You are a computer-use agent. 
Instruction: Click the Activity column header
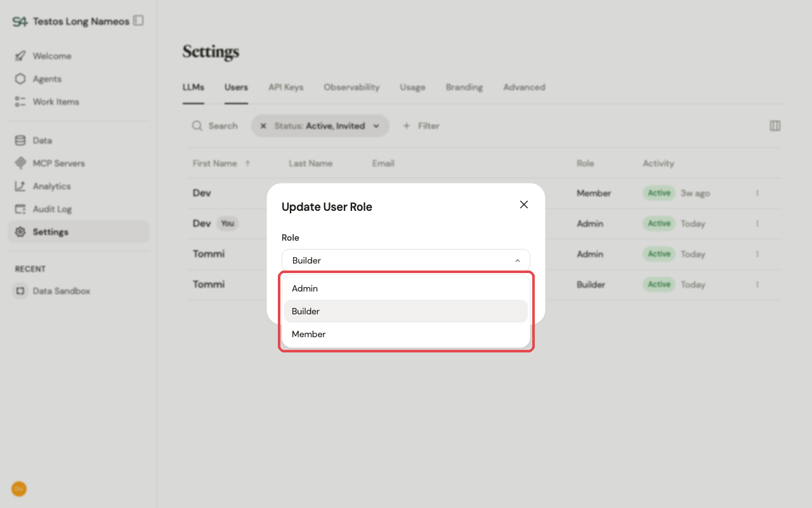coord(658,163)
